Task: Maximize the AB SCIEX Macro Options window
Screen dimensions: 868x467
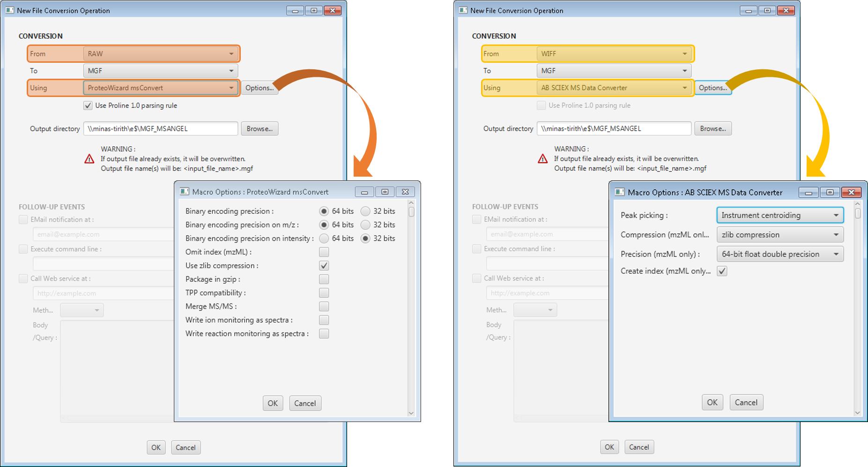Action: 830,193
